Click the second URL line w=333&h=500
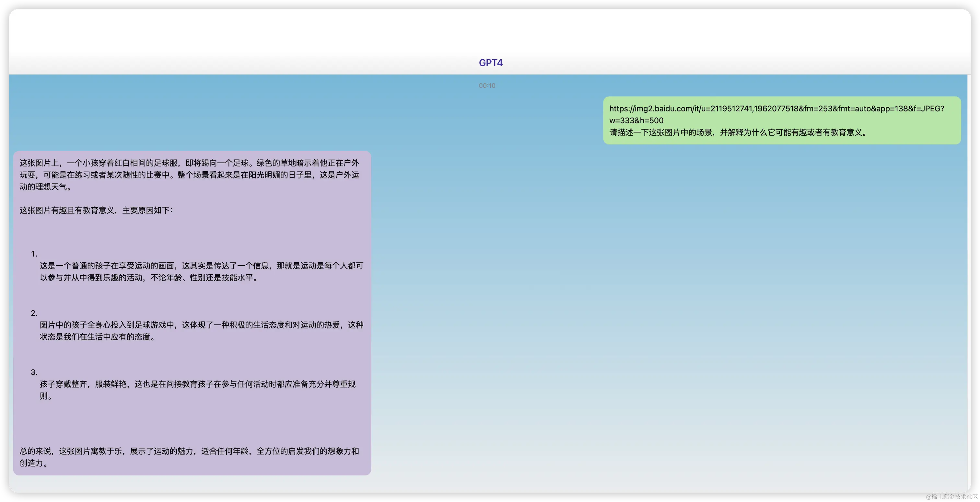This screenshot has height=502, width=980. [636, 120]
